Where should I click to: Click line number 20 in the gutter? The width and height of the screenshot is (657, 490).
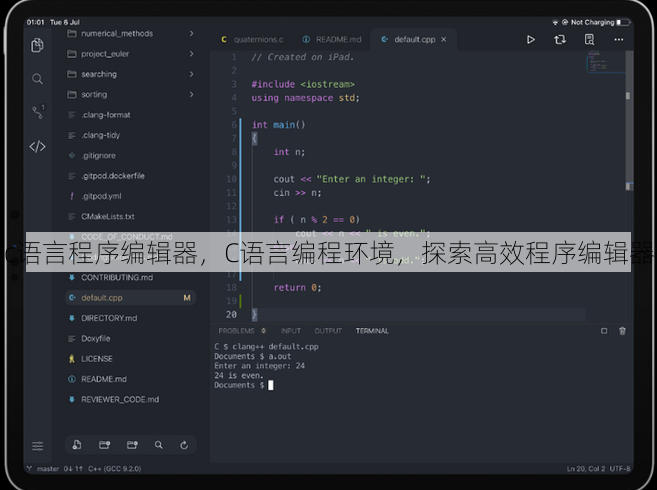point(231,314)
